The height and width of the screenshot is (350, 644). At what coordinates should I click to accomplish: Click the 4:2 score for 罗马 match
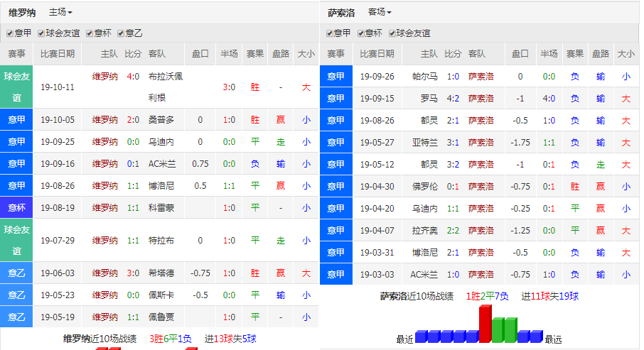453,99
